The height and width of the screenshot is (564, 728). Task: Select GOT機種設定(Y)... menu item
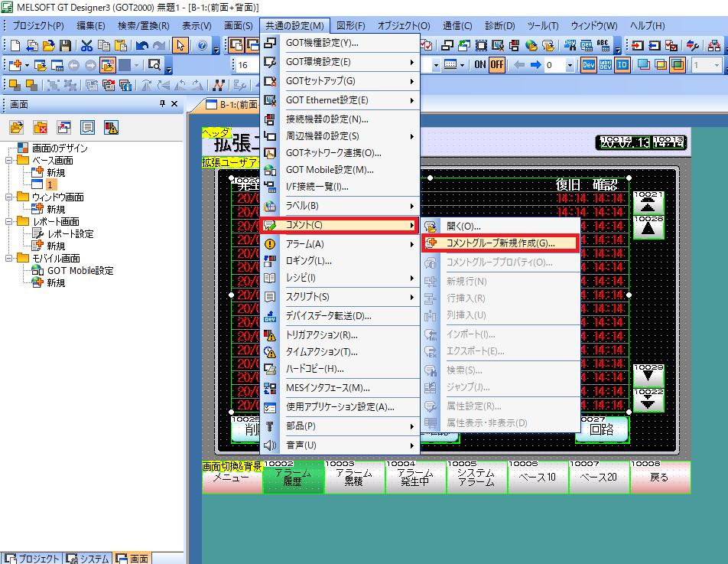coord(340,43)
